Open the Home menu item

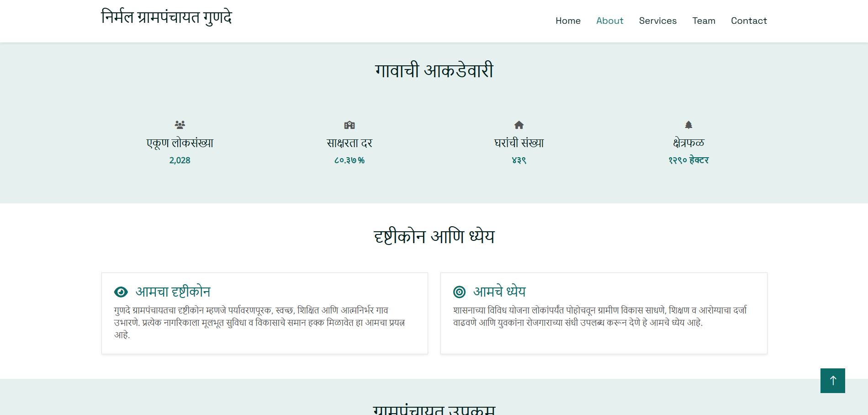tap(568, 21)
